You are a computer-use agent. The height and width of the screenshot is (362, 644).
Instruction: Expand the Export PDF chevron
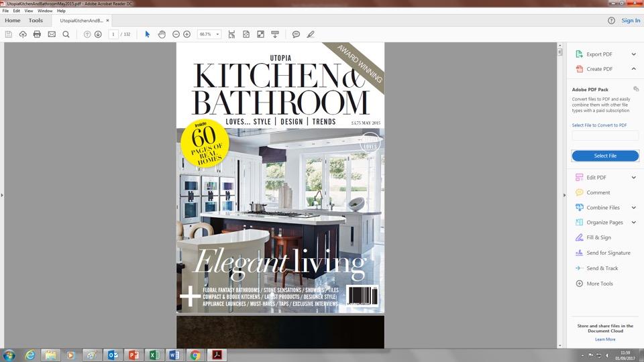pyautogui.click(x=634, y=54)
